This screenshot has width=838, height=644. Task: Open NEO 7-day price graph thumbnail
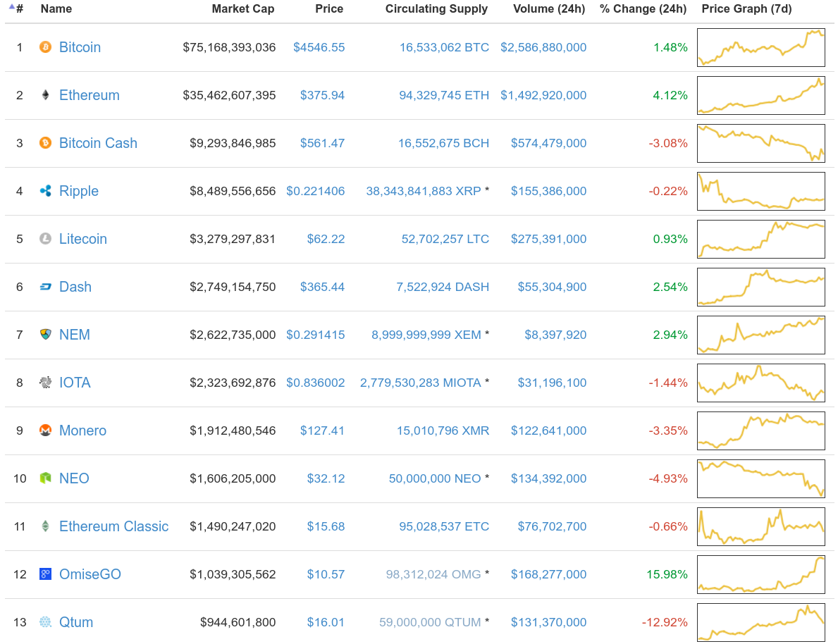pyautogui.click(x=761, y=478)
